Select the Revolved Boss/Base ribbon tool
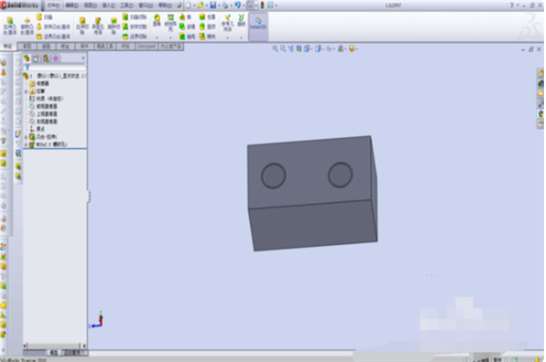This screenshot has width=546, height=362. coord(26,26)
